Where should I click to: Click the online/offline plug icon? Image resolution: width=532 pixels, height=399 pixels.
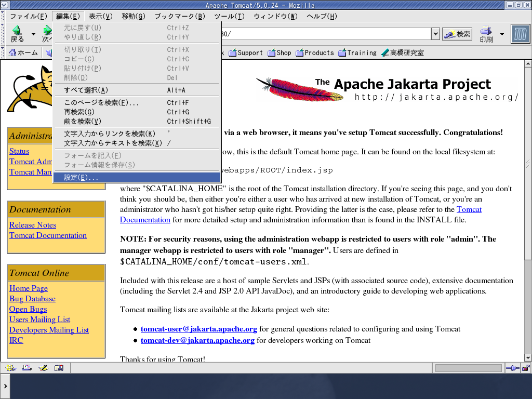(x=512, y=368)
